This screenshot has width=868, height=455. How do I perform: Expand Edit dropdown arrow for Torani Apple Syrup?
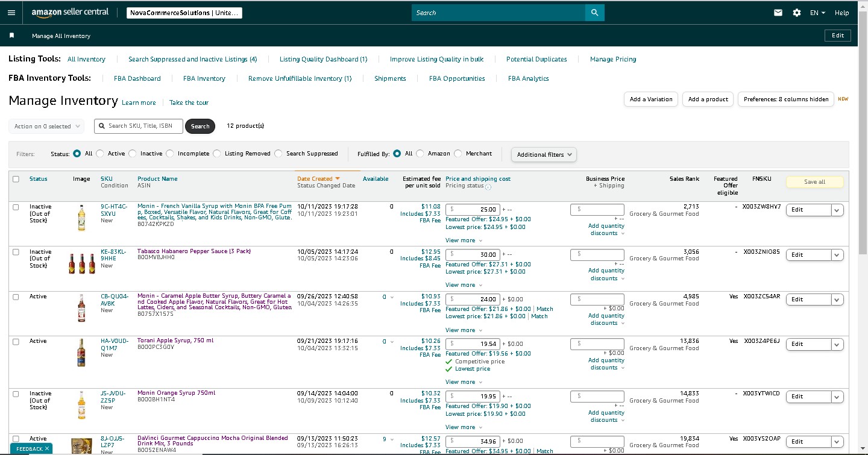(837, 344)
